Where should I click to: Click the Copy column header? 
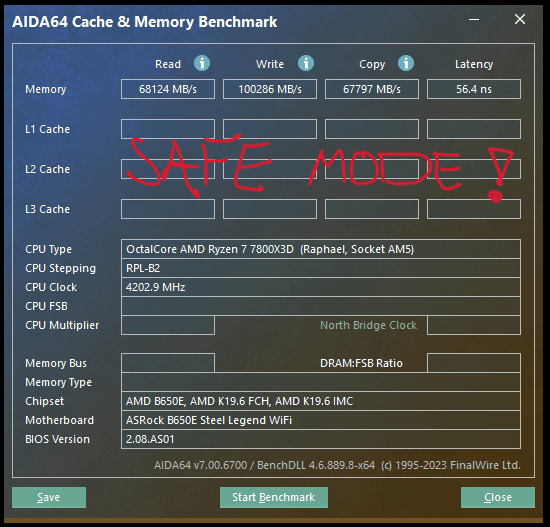point(372,65)
